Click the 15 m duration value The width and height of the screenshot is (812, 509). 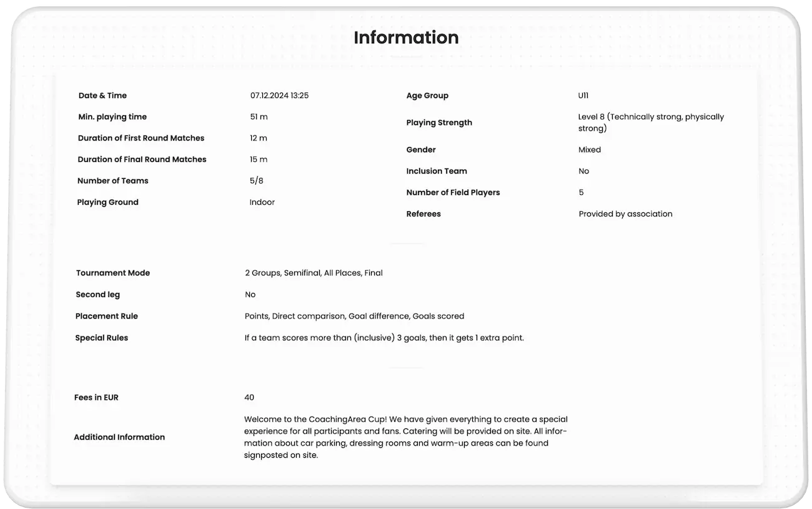tap(259, 159)
